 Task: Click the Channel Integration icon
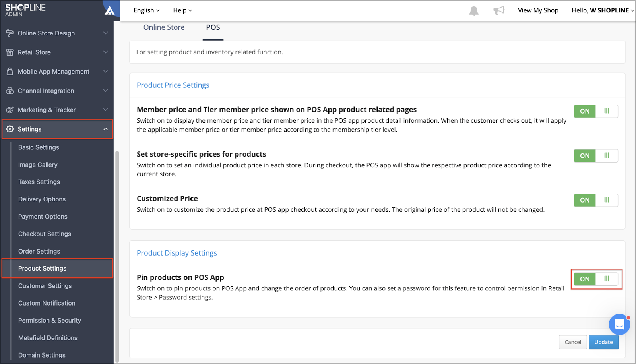click(x=10, y=91)
